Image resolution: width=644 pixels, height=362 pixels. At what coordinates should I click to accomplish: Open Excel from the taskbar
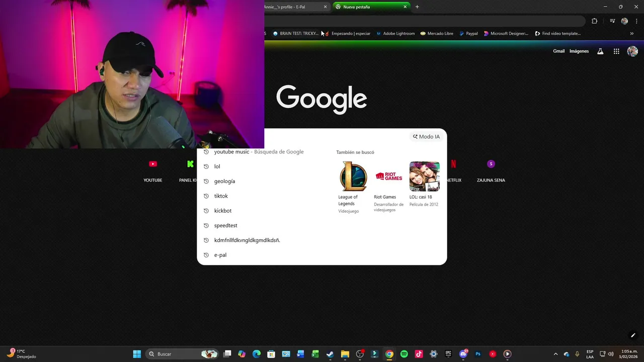[315, 354]
